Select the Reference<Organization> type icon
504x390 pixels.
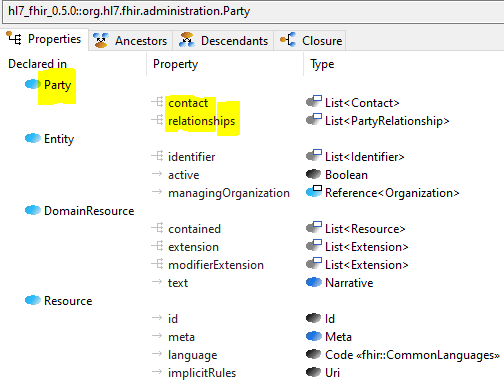[x=314, y=191]
